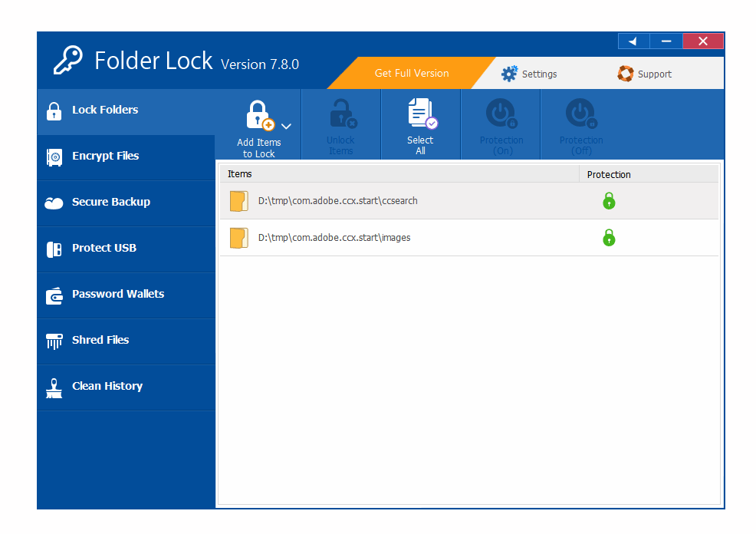Image resolution: width=756 pixels, height=534 pixels.
Task: Open the Encrypt Files section
Action: click(126, 157)
